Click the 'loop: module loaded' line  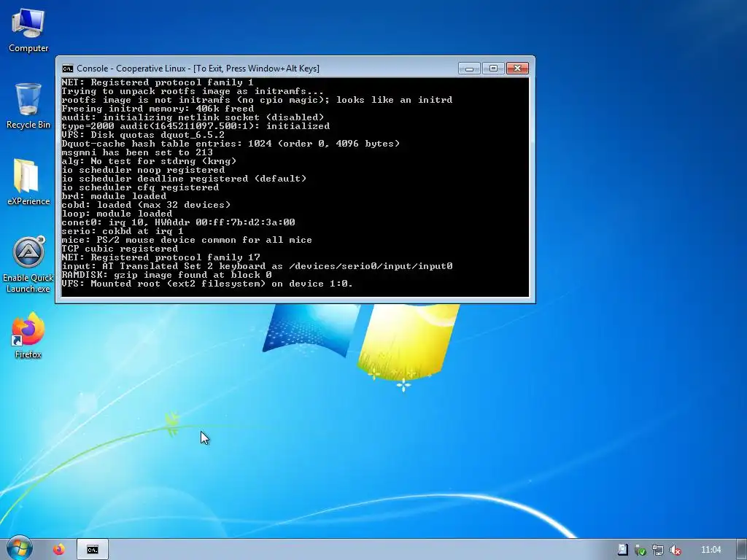(x=117, y=214)
